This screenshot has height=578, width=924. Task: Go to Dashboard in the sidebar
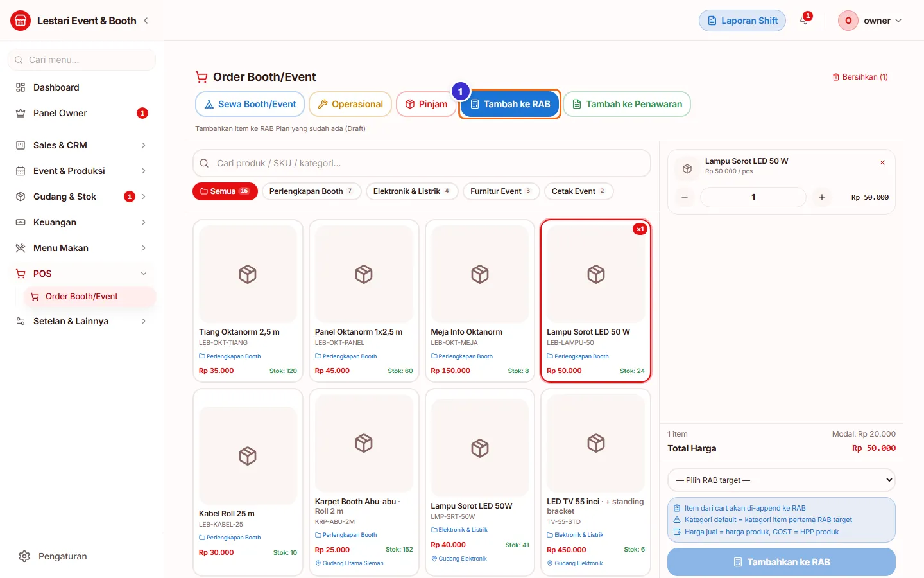click(81, 87)
